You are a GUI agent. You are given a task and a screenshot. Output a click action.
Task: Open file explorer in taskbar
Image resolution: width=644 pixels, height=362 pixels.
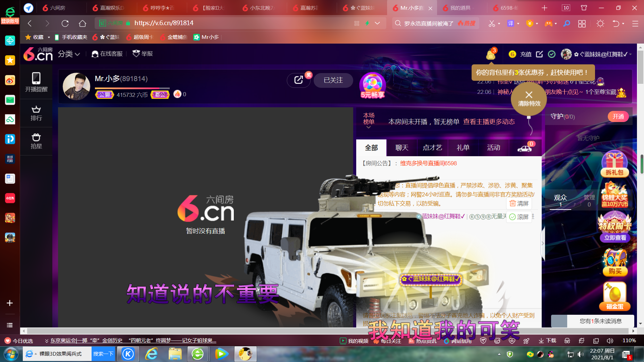point(175,354)
